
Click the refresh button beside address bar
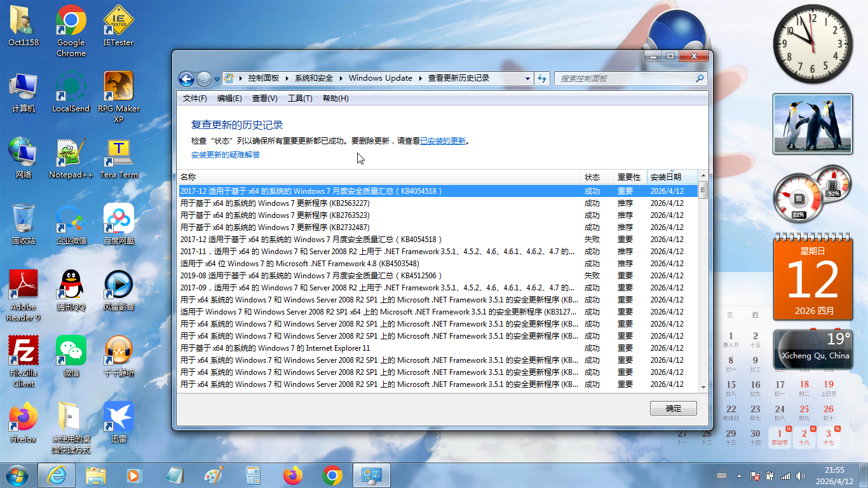click(542, 78)
